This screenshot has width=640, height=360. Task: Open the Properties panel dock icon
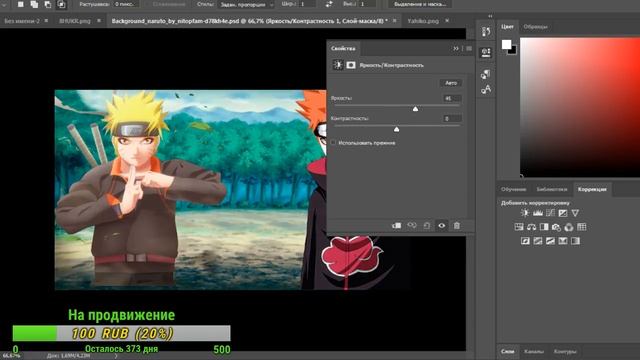click(486, 53)
